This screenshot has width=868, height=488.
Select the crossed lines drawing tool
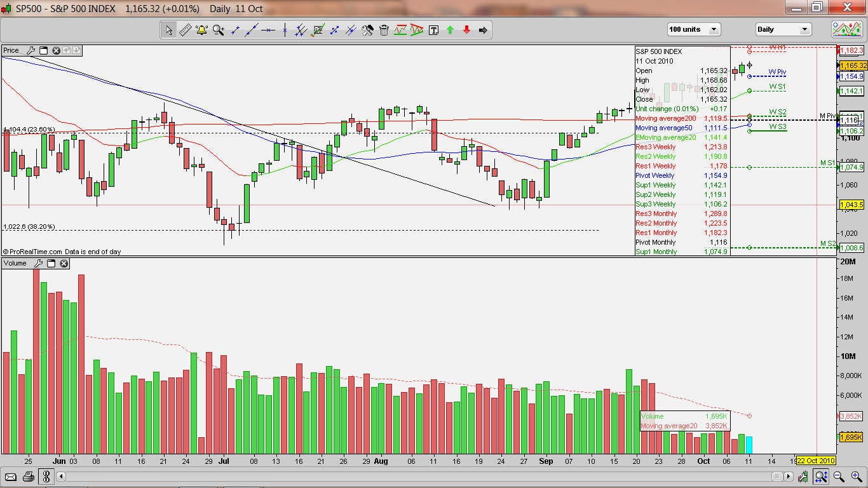(351, 30)
